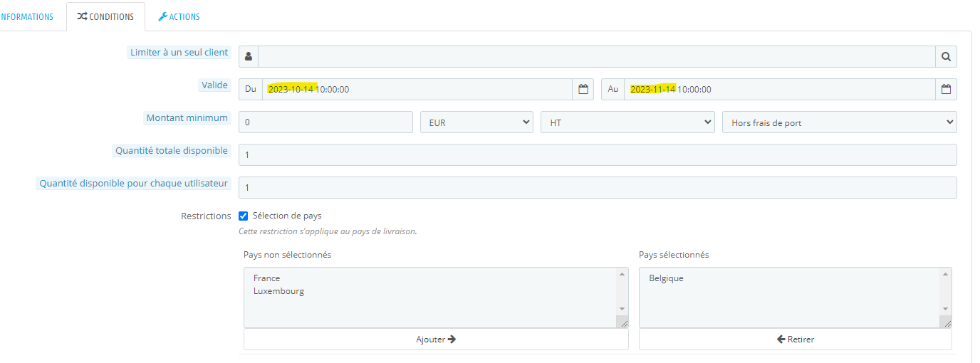This screenshot has width=980, height=363.
Task: Click the Montant minimum label
Action: (187, 117)
